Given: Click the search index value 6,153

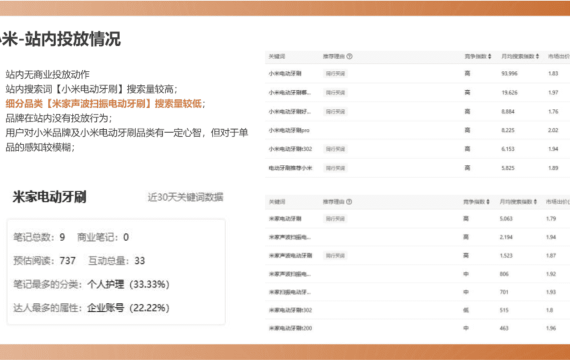Looking at the screenshot, I should click(508, 149).
